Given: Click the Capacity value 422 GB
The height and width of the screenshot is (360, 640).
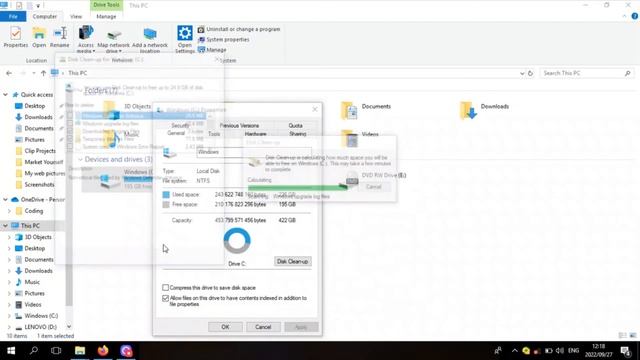Looking at the screenshot, I should click(287, 220).
